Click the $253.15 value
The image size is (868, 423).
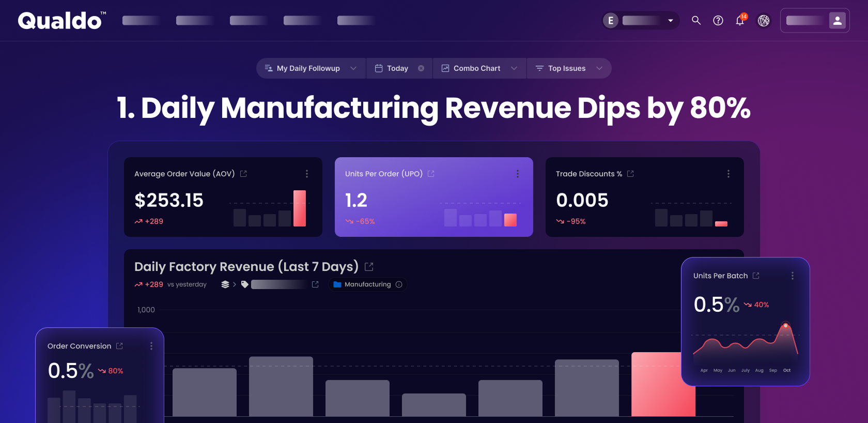(x=169, y=200)
